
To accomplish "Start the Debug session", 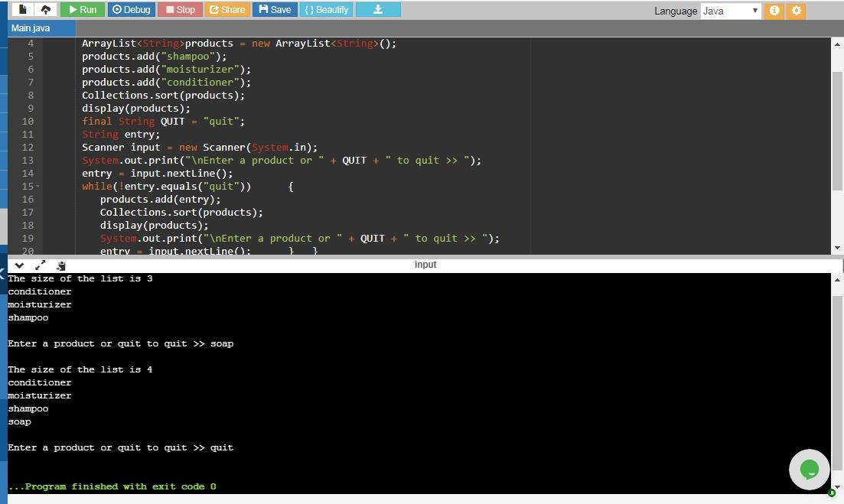I will (132, 10).
